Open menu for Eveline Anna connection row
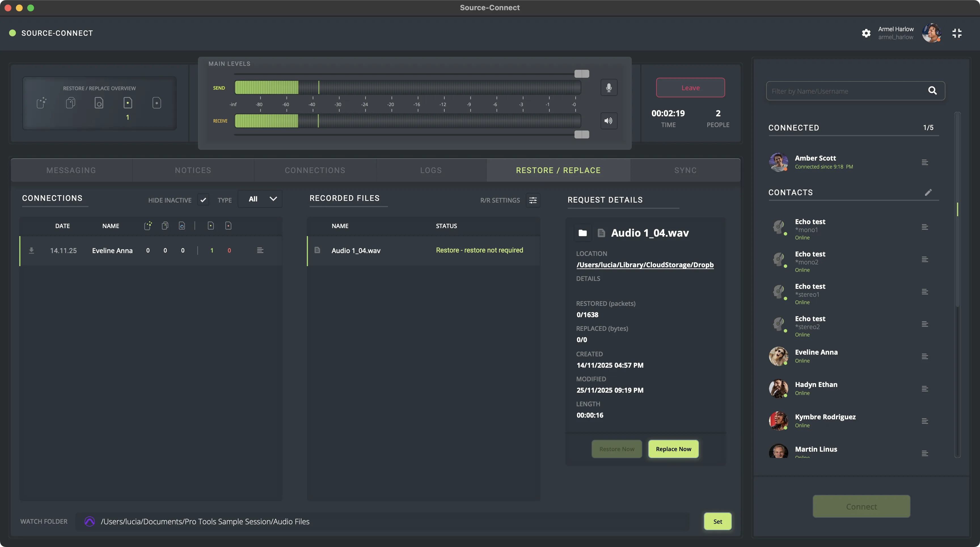The image size is (980, 547). tap(260, 251)
